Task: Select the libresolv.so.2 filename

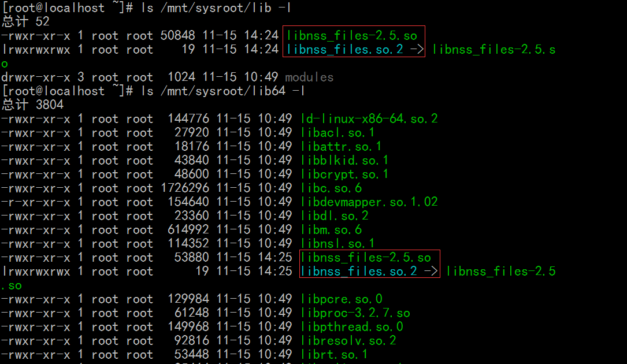Action: coord(348,341)
